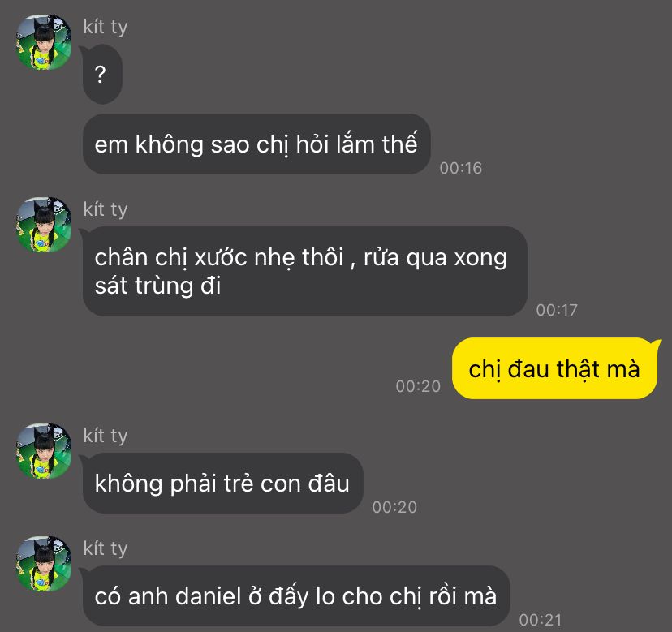Click kít ty name above "chân chị xước" message
The height and width of the screenshot is (632, 672).
pos(106,210)
